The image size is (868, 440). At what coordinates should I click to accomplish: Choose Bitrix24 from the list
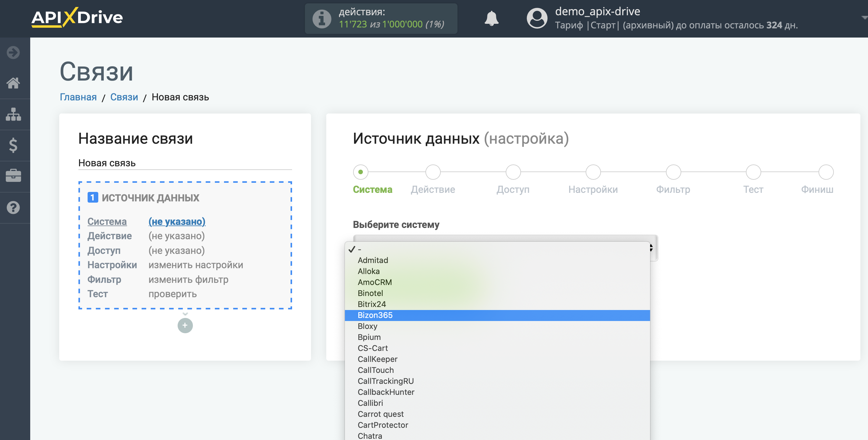[x=497, y=304]
